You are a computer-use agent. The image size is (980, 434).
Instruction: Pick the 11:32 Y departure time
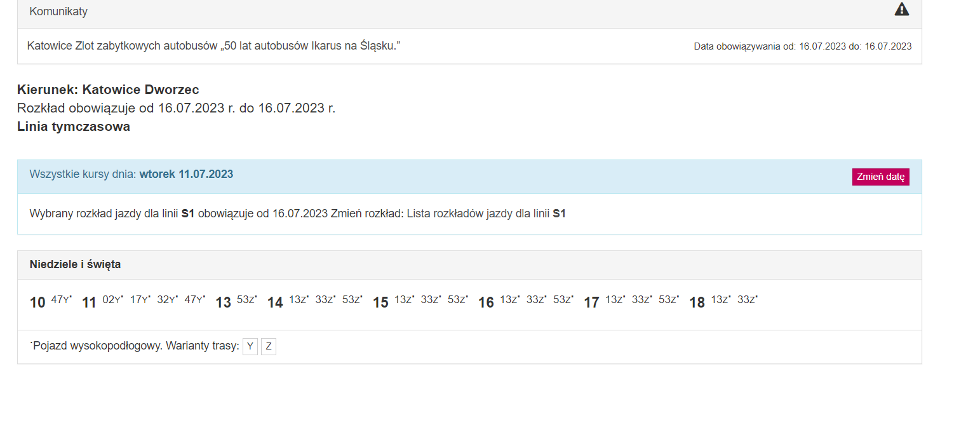[x=167, y=300]
